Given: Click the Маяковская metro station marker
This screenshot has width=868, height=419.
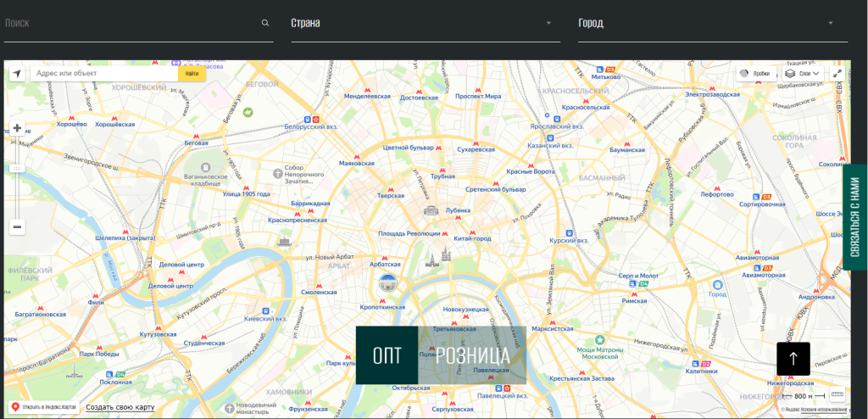Looking at the screenshot, I should pos(356,156).
